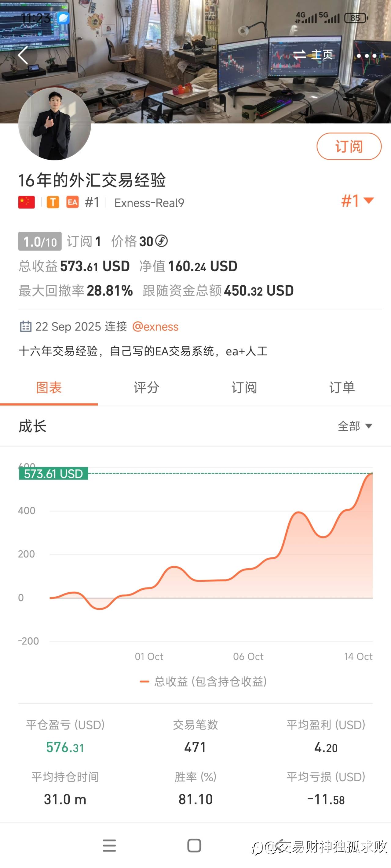Tap the orange T badge icon
Screen dimensions: 391x868
(x=53, y=202)
